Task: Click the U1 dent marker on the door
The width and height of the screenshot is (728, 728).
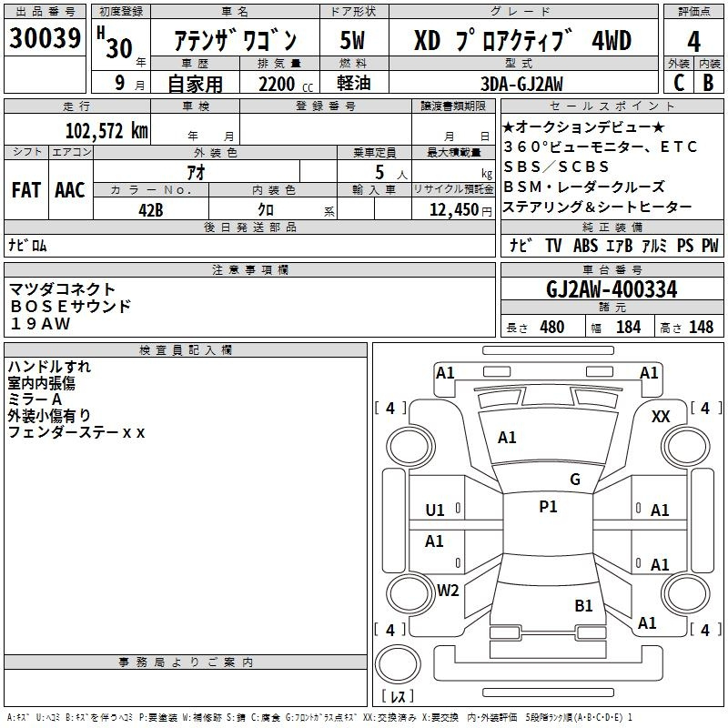Action: pyautogui.click(x=435, y=510)
